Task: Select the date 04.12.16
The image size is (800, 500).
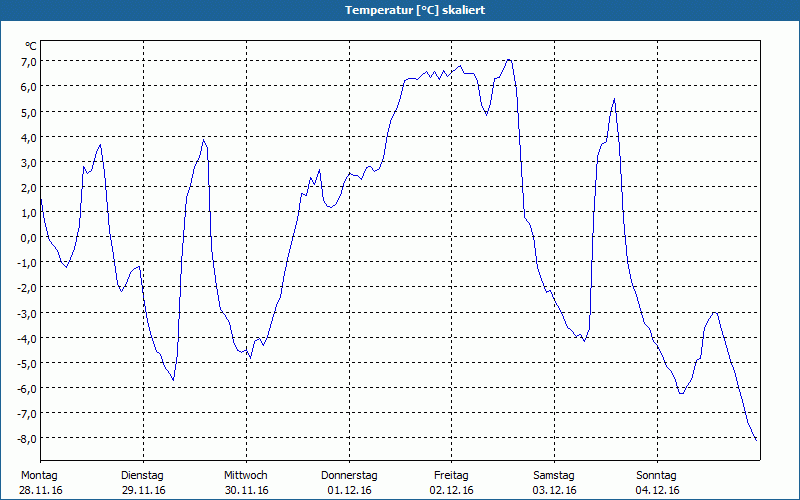Action: 658,490
